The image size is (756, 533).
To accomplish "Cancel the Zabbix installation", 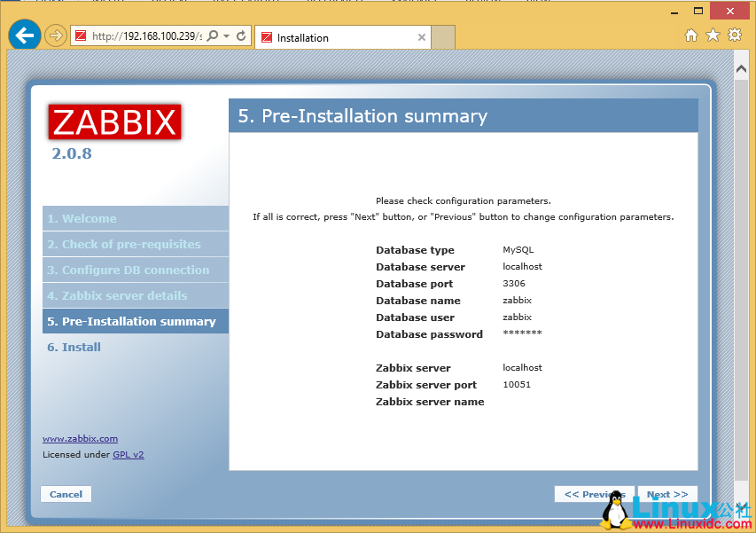I will click(x=66, y=494).
